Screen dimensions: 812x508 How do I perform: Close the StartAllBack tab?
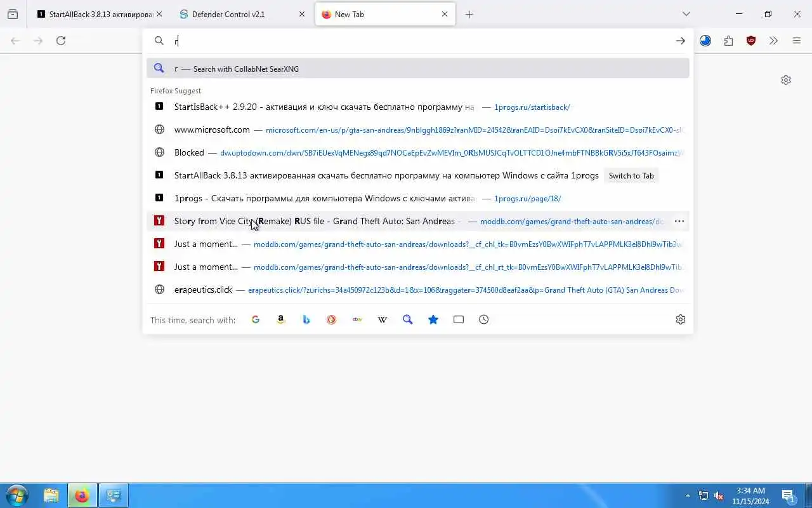point(159,14)
